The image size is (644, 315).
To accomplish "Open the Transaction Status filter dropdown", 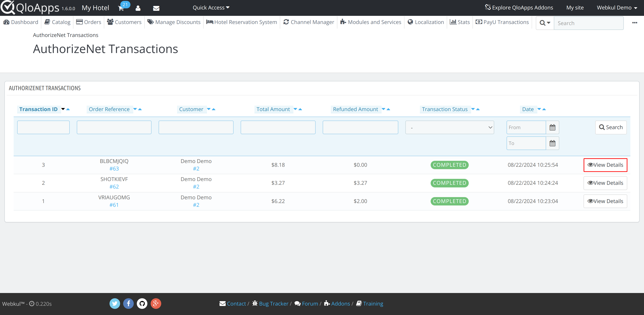I will (x=450, y=128).
